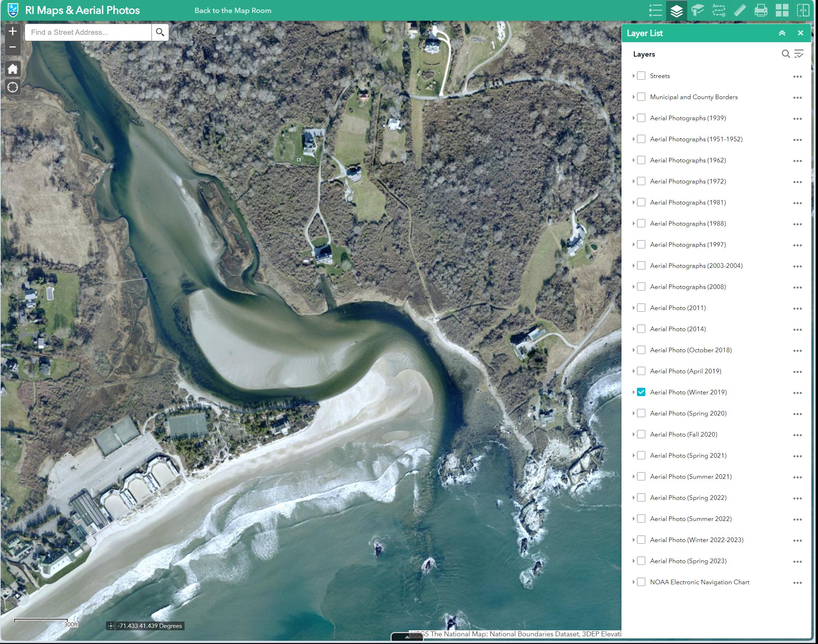Open the Basemap Gallery icon

[x=782, y=10]
